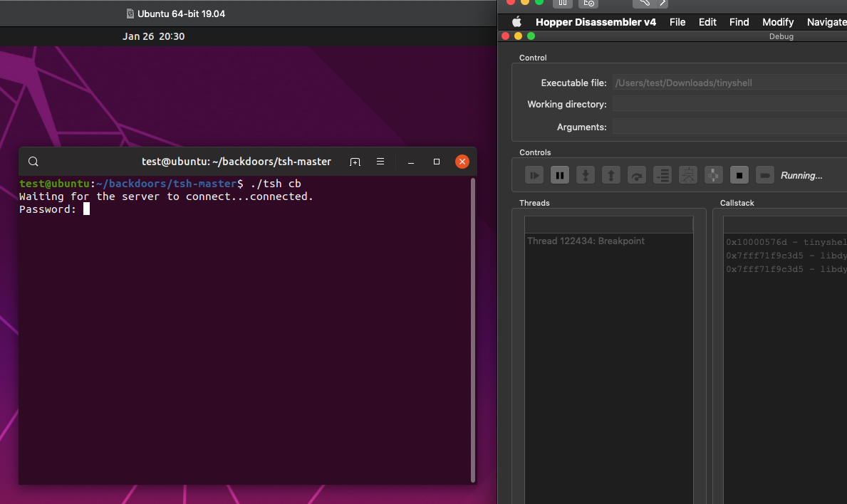Open the File menu

click(x=677, y=22)
